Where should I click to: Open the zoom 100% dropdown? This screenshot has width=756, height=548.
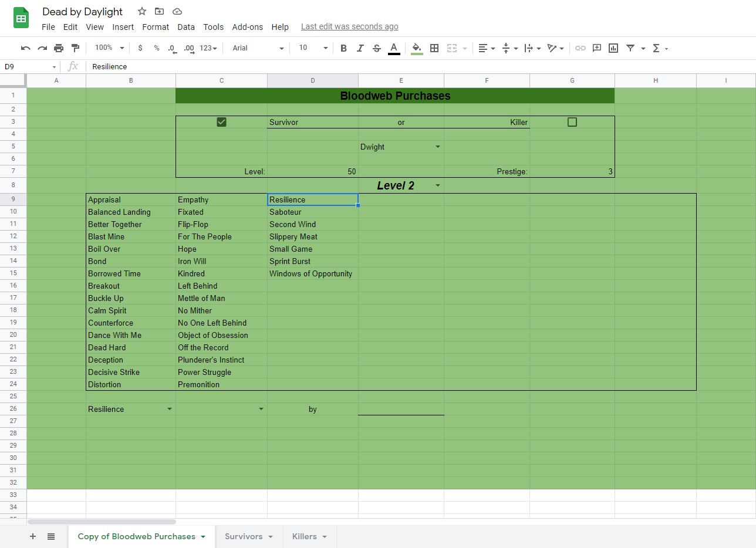pos(110,48)
